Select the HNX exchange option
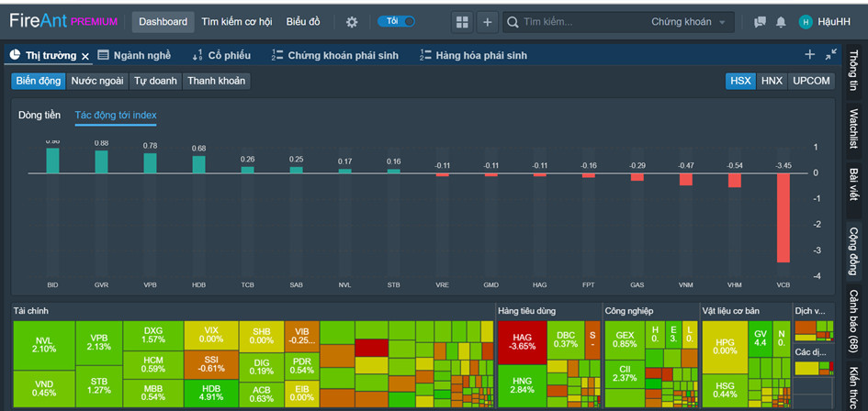 [772, 81]
